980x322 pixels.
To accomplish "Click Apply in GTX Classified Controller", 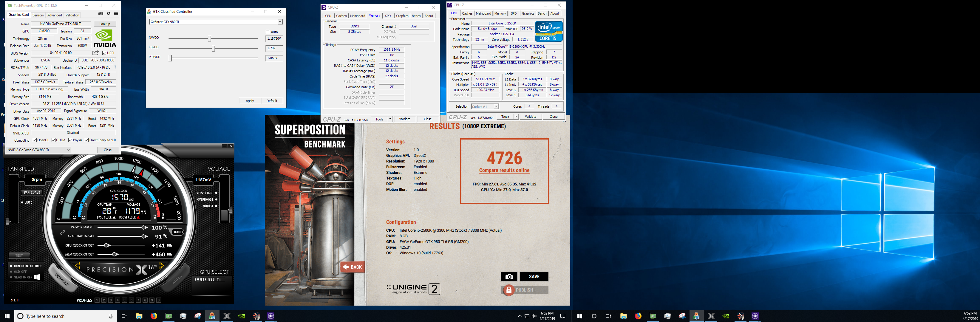I will (x=250, y=101).
